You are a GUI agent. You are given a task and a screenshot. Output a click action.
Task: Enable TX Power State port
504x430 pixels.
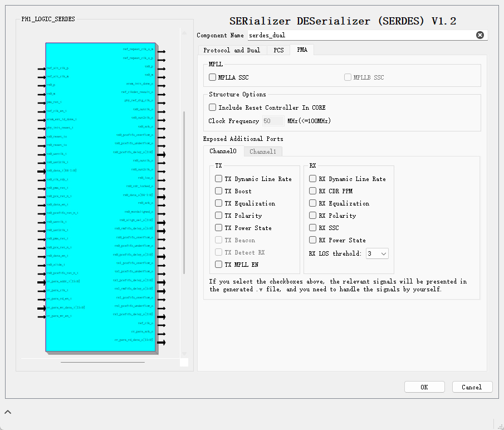pos(218,228)
